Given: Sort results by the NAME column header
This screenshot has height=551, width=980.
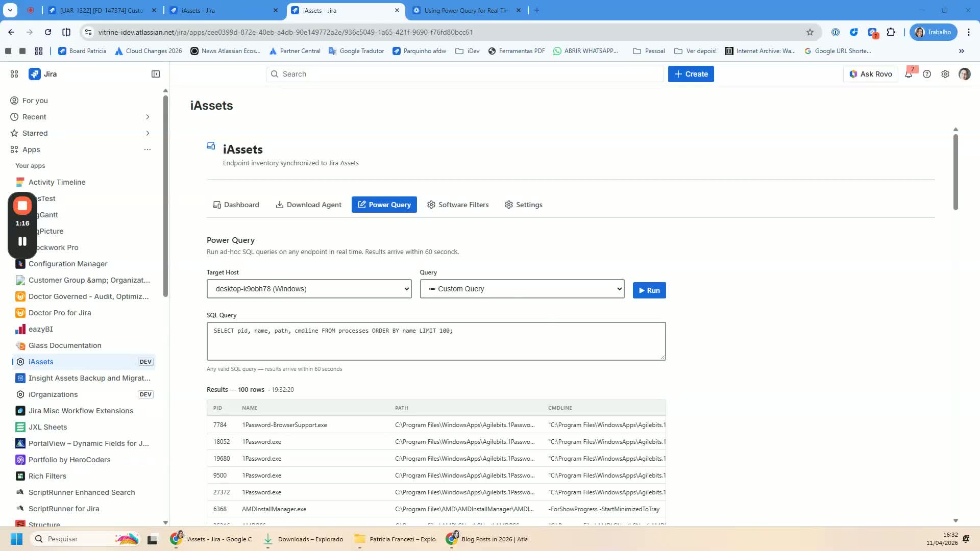Looking at the screenshot, I should tap(250, 408).
